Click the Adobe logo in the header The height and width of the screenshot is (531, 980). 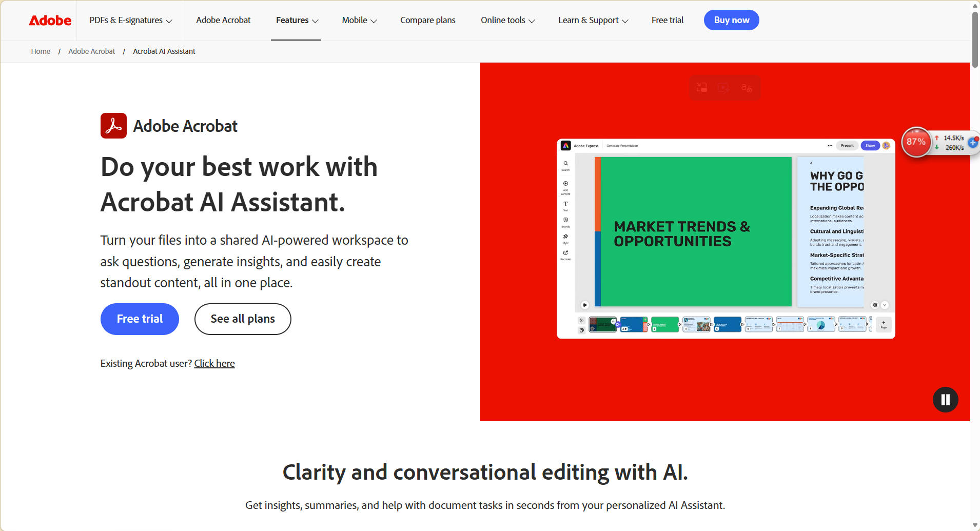50,21
